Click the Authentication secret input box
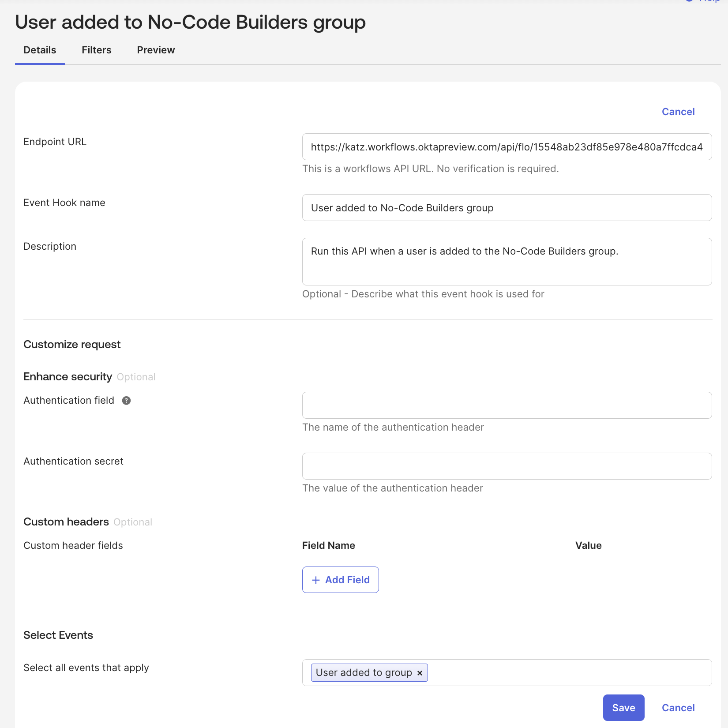 tap(507, 466)
